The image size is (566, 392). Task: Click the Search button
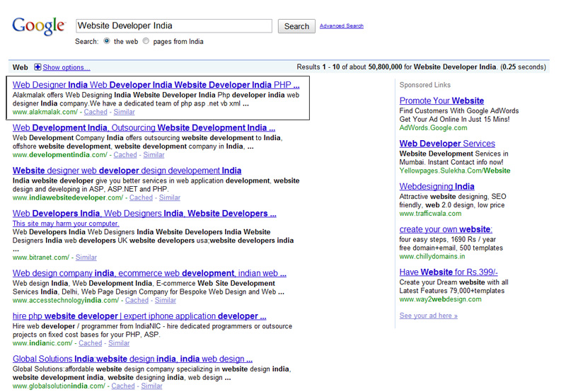pyautogui.click(x=296, y=26)
